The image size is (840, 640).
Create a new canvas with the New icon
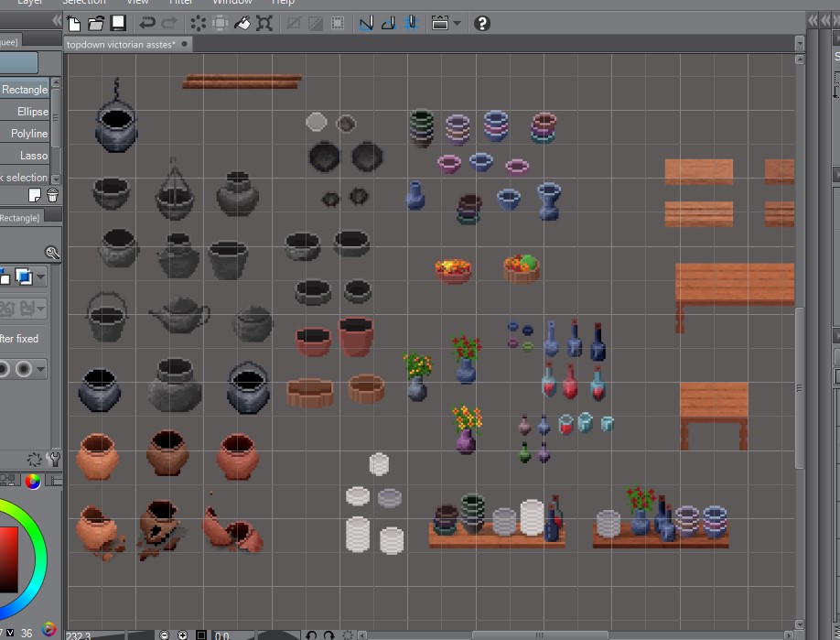(x=74, y=23)
